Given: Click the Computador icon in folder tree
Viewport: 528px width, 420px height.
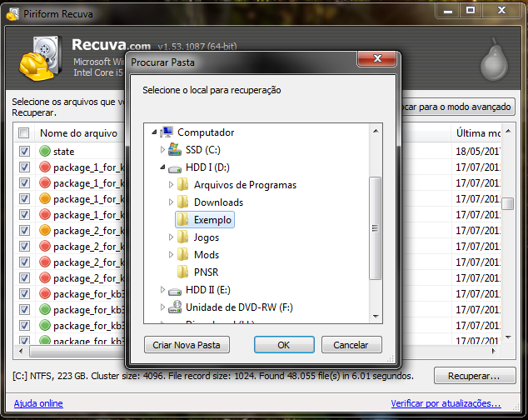Looking at the screenshot, I should coord(167,132).
